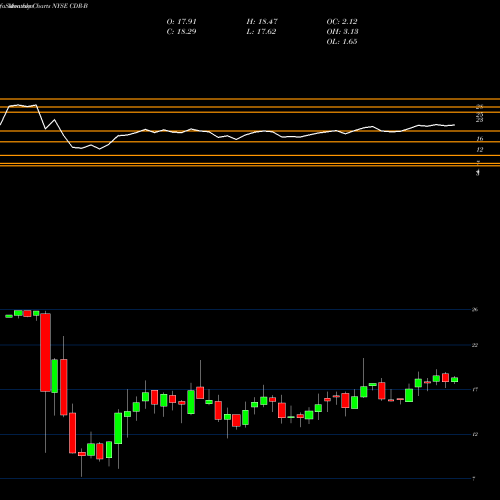Viewport: 500px width, 500px height.
Task: Click the 17 label on candlestick price axis
Action: 475,389
